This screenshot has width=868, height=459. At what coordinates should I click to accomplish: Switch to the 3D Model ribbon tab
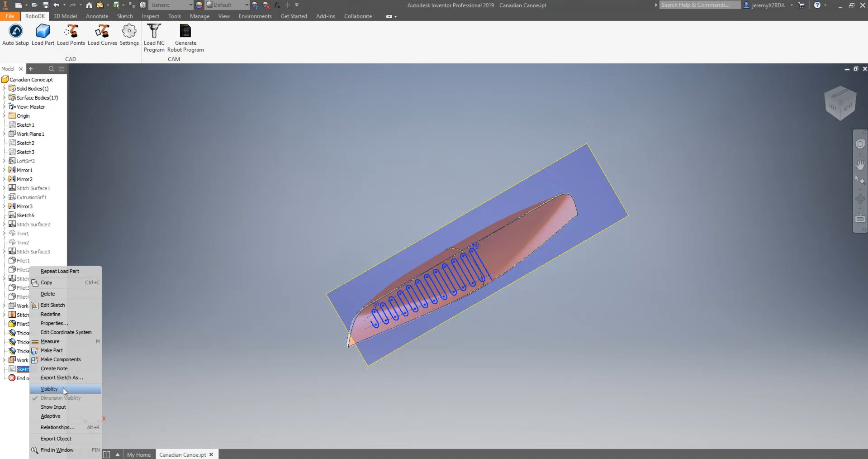tap(65, 16)
